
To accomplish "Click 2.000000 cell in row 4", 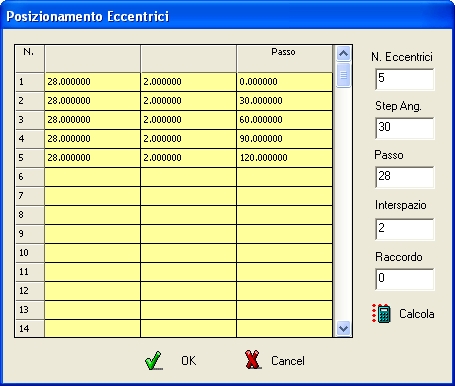I will pos(188,139).
